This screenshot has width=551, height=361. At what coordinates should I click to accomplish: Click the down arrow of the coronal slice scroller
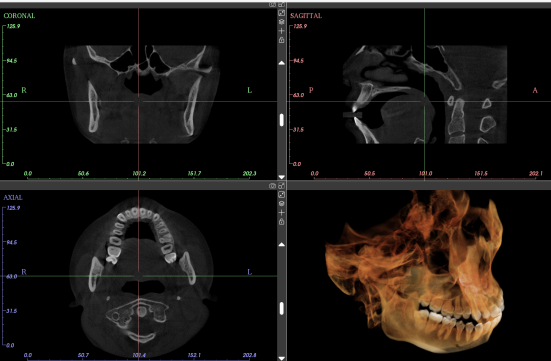click(281, 177)
